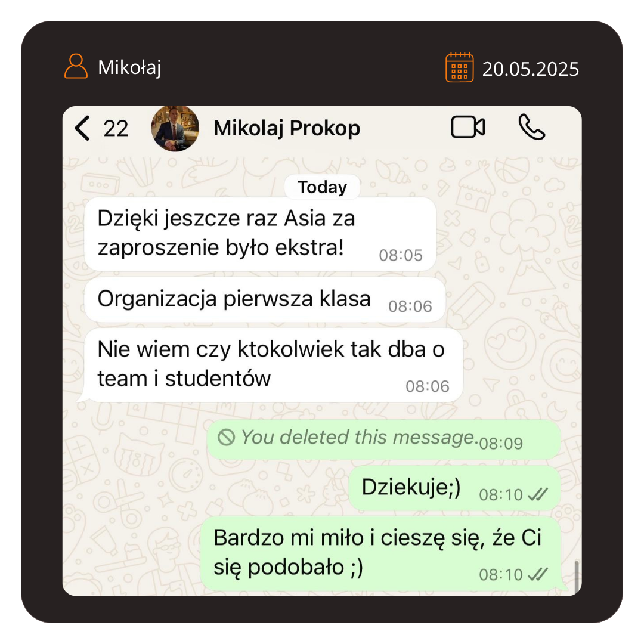Image resolution: width=644 pixels, height=644 pixels.
Task: Click the 'You deleted this message' bubble
Action: 383,439
